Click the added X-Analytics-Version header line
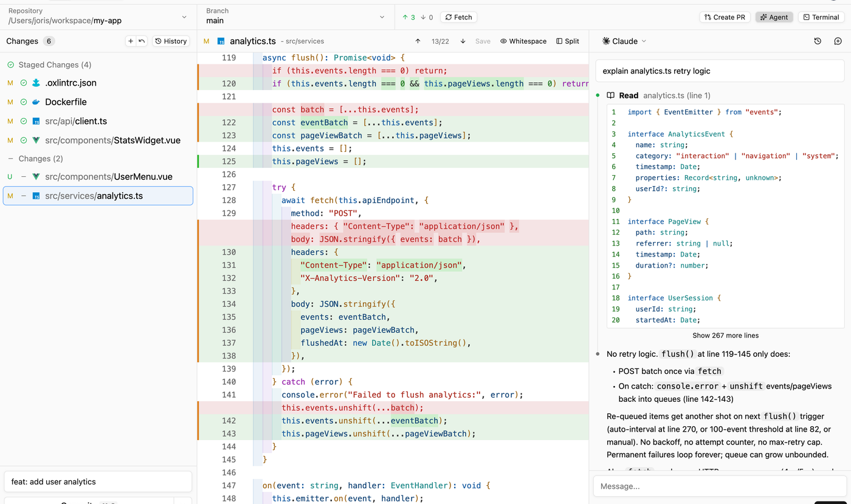Screen dimensions: 851x504 pyautogui.click(x=369, y=278)
